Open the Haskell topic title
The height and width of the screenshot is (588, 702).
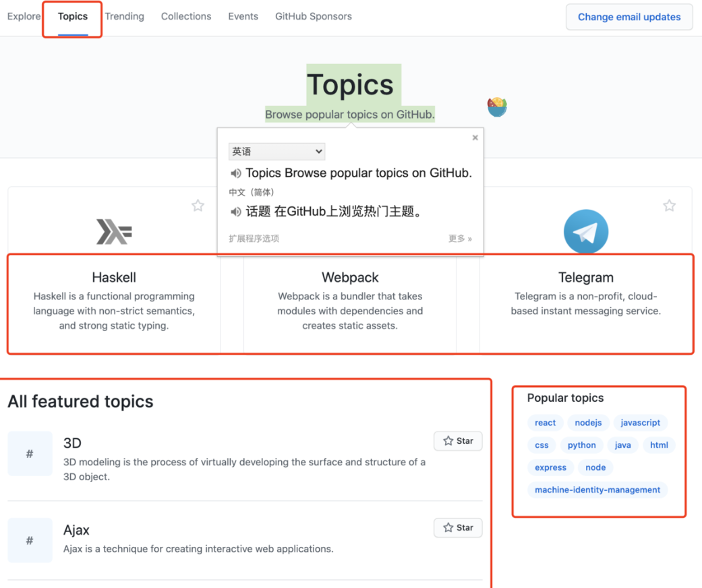coord(114,278)
